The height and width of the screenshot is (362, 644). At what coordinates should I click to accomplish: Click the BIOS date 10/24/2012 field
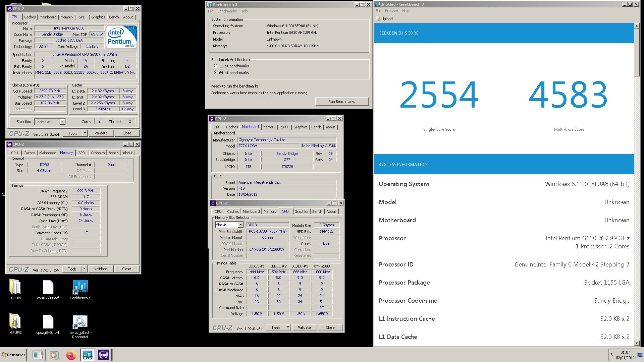coord(287,194)
